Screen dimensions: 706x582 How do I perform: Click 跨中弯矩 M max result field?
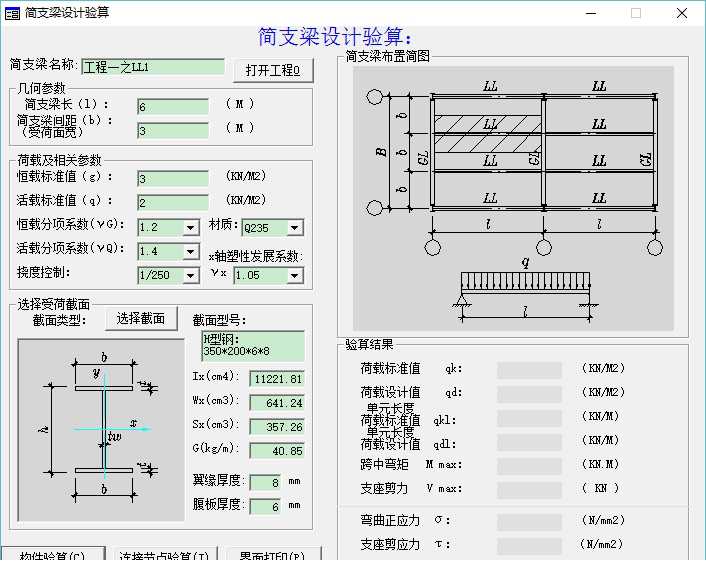[x=529, y=466]
